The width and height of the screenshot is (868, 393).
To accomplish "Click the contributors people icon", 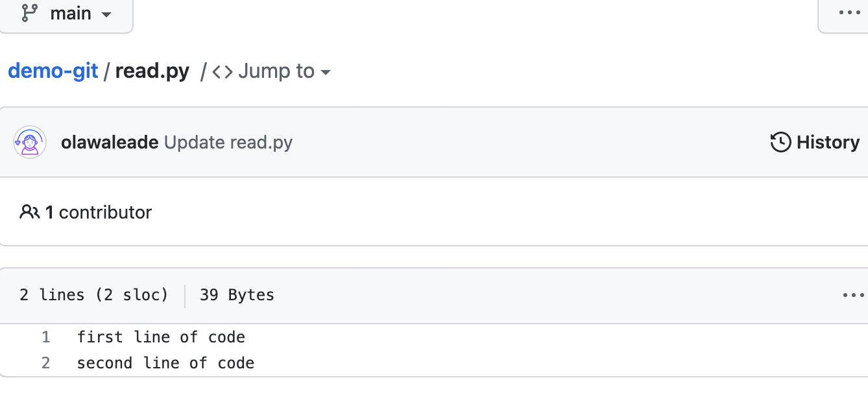I will coord(29,212).
